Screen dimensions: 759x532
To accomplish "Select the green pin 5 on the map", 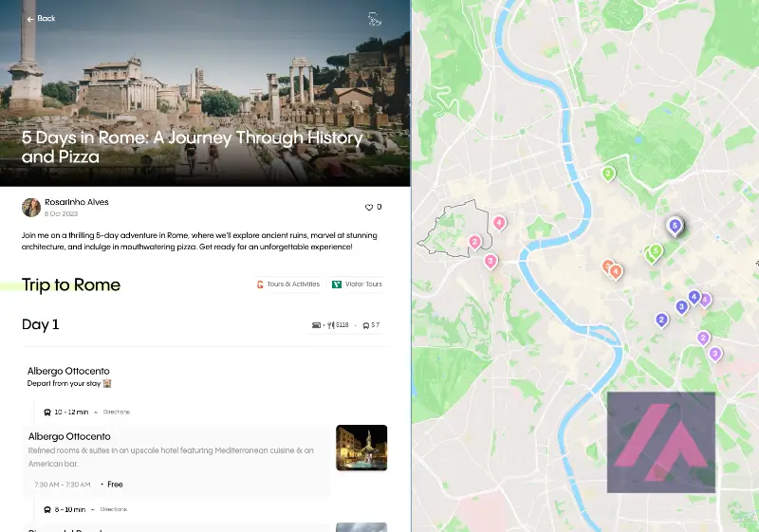I will [x=656, y=251].
